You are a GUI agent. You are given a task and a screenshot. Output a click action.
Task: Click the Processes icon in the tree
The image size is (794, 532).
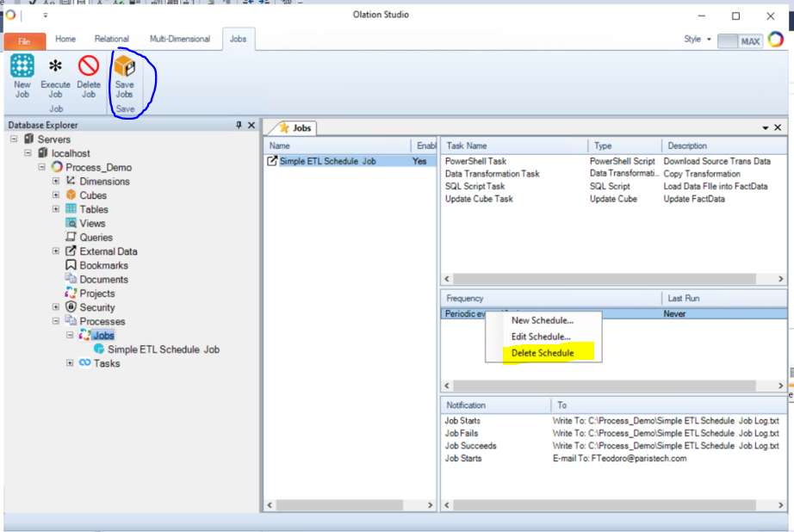71,321
